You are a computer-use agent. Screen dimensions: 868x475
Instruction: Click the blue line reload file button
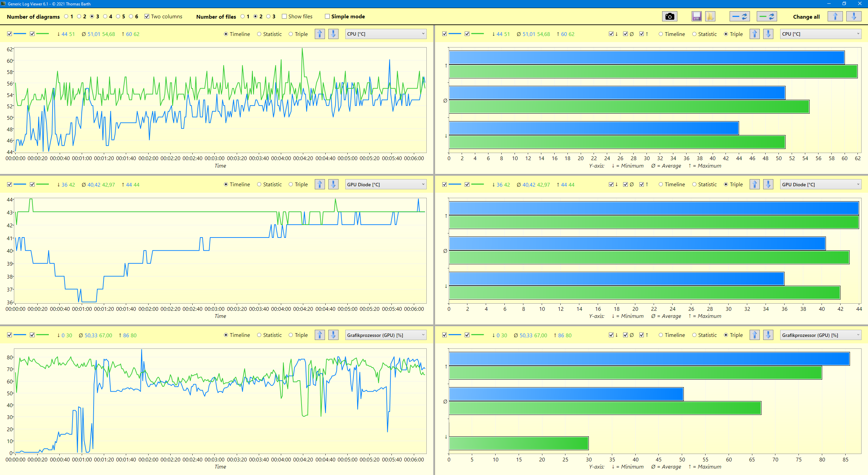tap(739, 17)
